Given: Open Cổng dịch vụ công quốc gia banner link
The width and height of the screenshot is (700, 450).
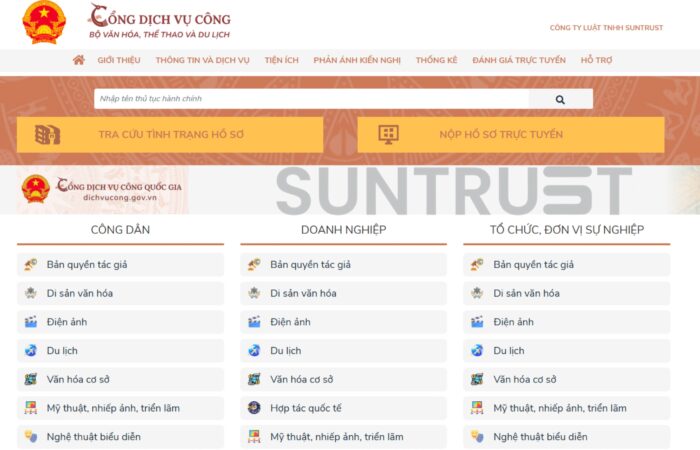Looking at the screenshot, I should point(103,190).
